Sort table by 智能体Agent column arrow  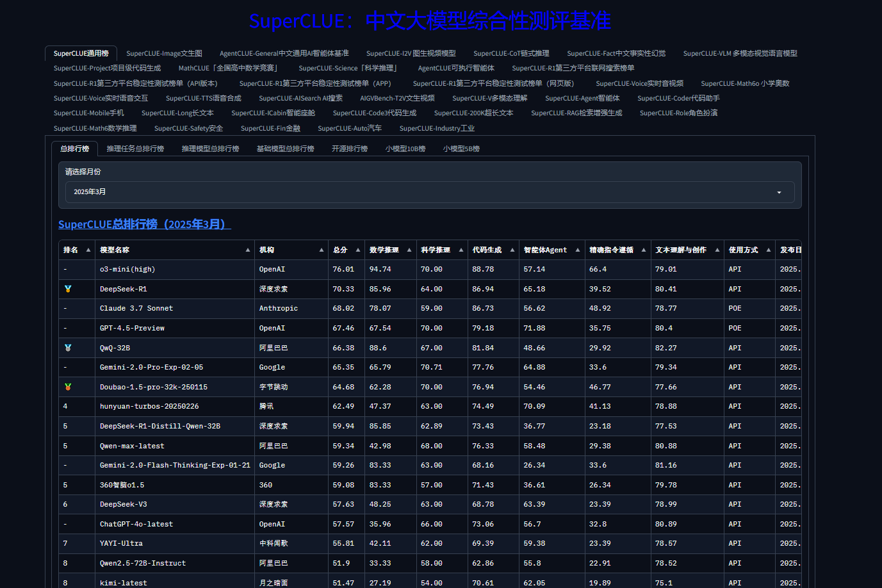578,250
